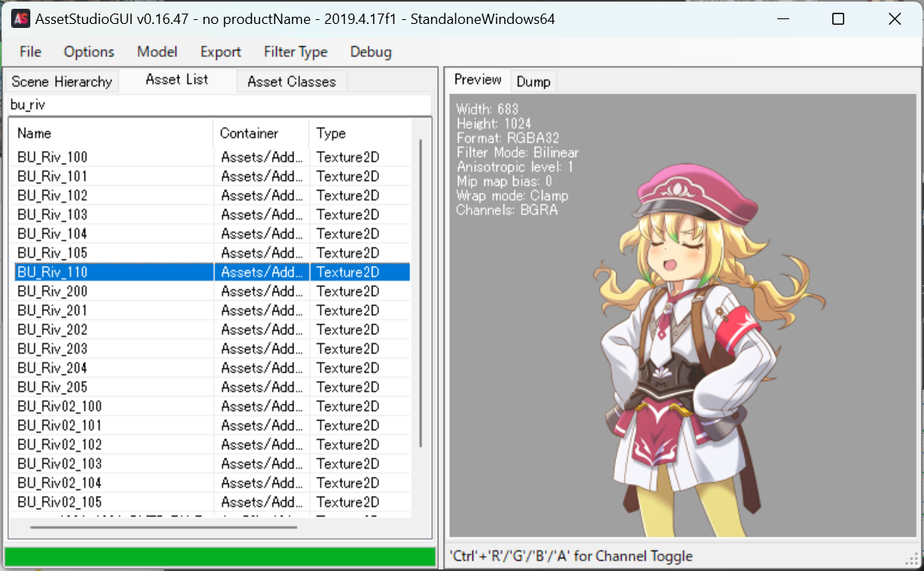This screenshot has height=571, width=924.
Task: Close the AssetStudioGUI window
Action: coord(894,19)
